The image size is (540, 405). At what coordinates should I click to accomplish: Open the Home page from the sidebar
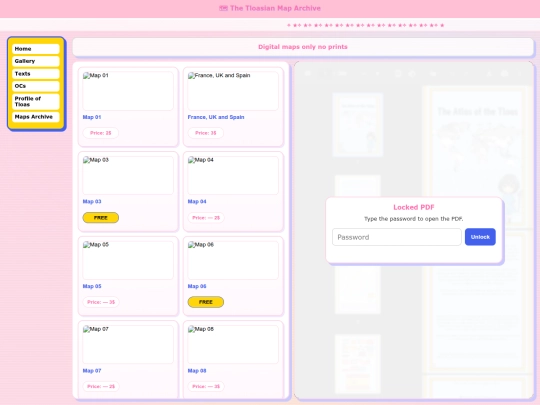(35, 49)
